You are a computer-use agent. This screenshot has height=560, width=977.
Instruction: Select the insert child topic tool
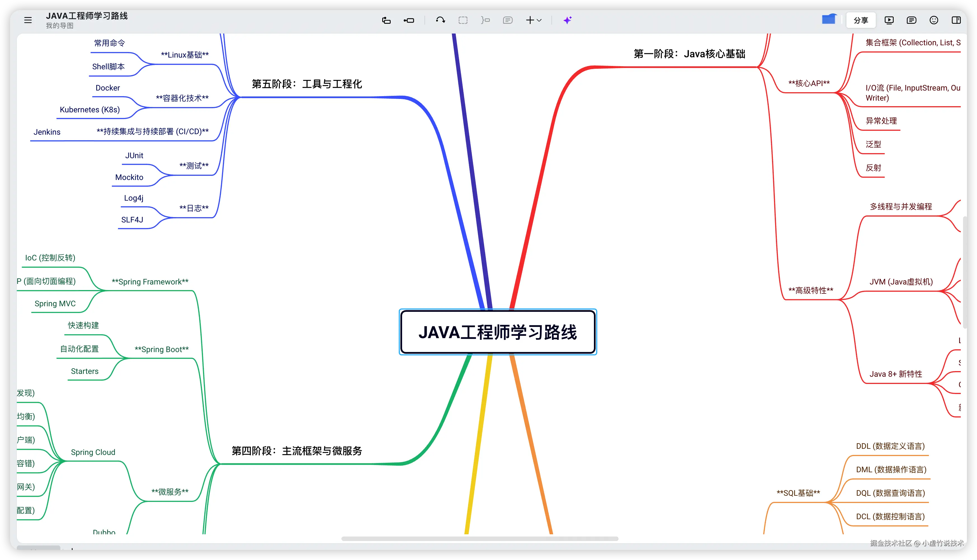[409, 20]
